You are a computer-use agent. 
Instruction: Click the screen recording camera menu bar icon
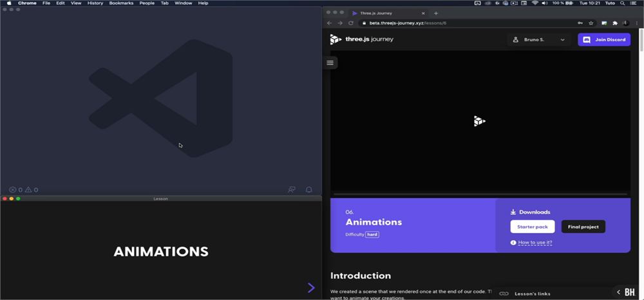(514, 3)
